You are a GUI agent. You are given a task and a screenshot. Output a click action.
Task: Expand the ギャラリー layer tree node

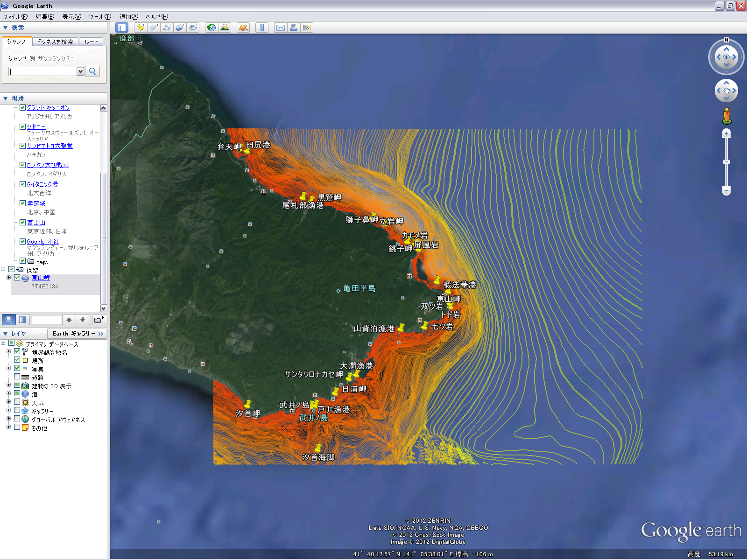pyautogui.click(x=8, y=411)
